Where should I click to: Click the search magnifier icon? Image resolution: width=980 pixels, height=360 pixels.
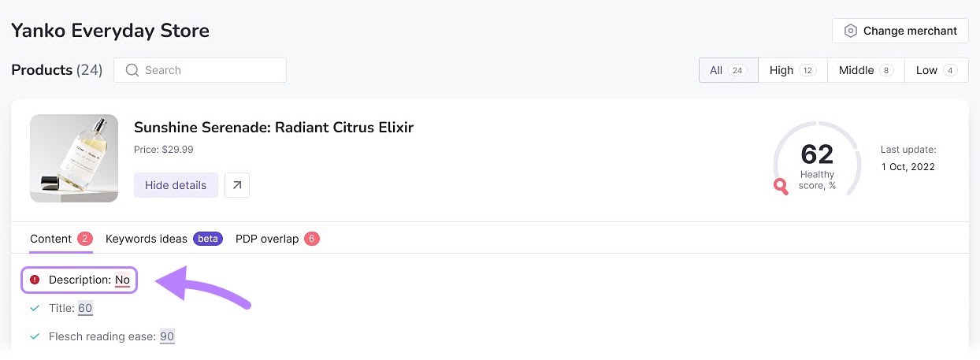pos(132,70)
